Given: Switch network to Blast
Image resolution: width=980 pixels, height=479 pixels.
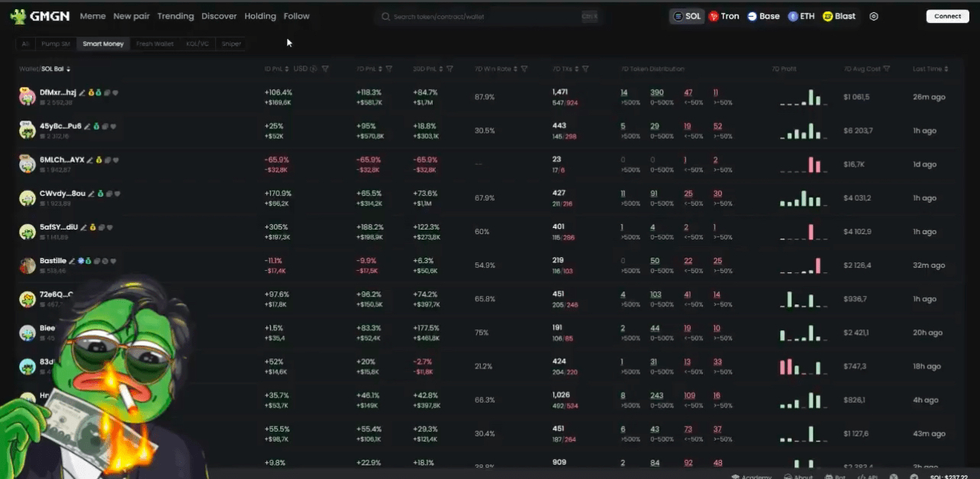Looking at the screenshot, I should pyautogui.click(x=839, y=16).
